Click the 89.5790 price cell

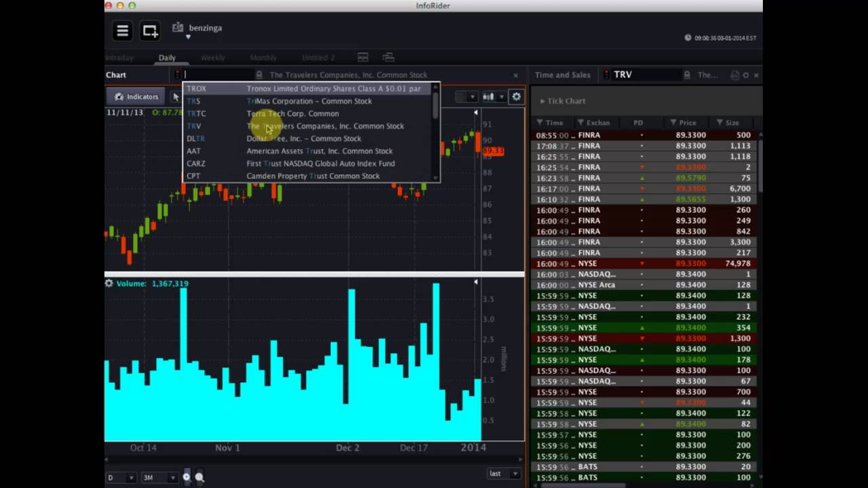(x=690, y=178)
